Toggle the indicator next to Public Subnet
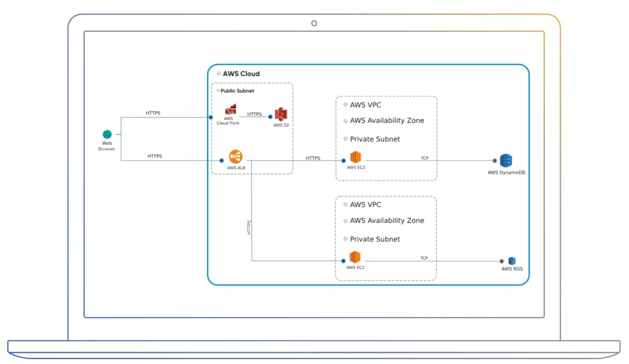The width and height of the screenshot is (629, 364). (x=218, y=90)
